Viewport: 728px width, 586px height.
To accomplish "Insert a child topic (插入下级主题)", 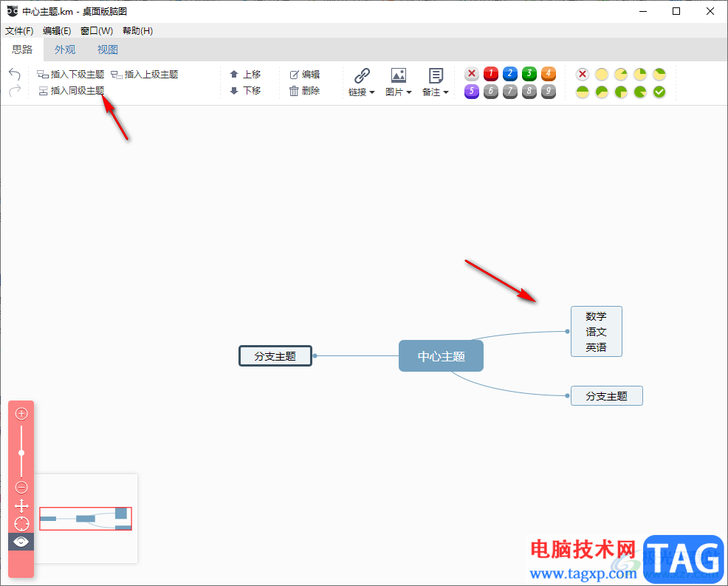I will (71, 75).
